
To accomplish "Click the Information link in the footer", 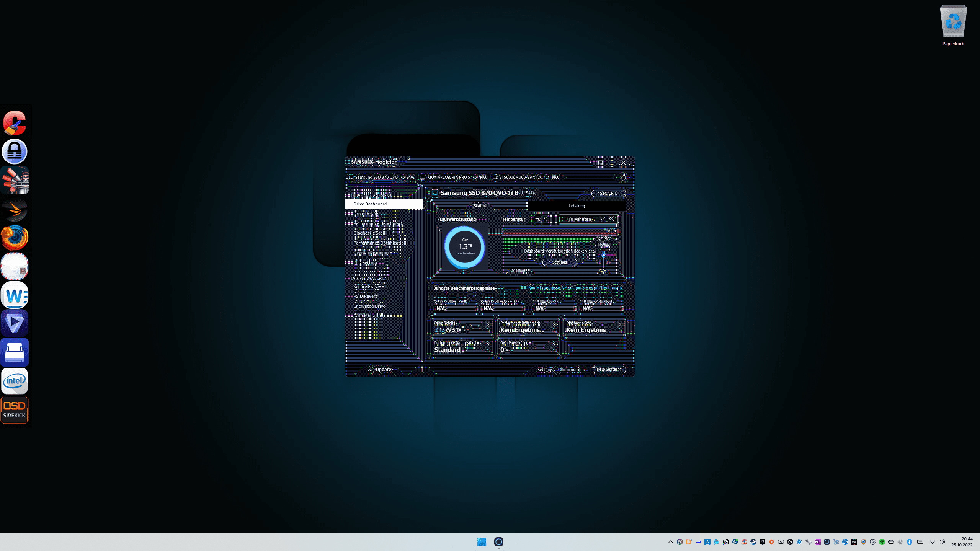I will point(573,370).
